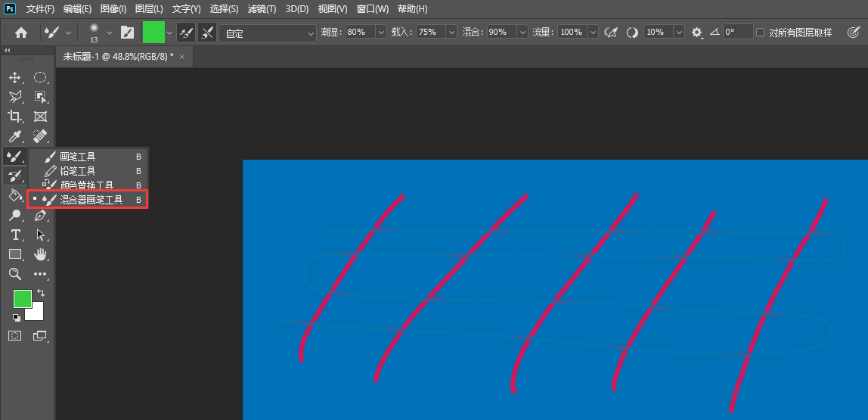Toggle load brush after each stroke
This screenshot has width=868, height=420.
click(186, 33)
